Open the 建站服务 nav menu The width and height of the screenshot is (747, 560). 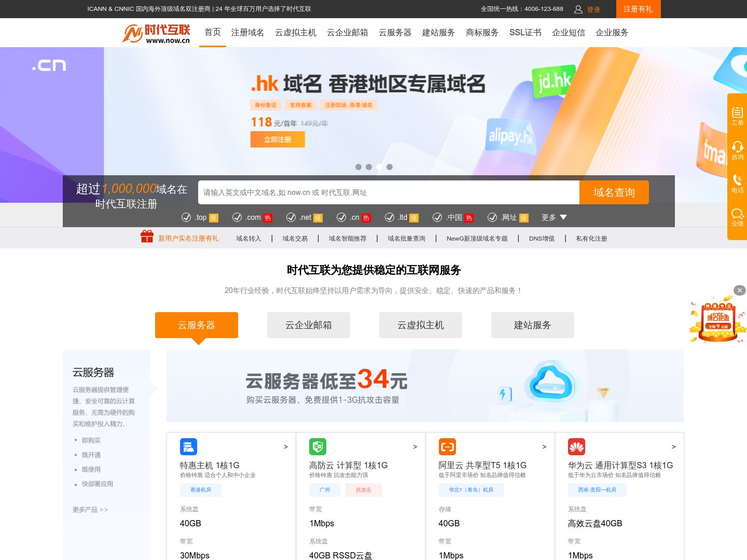click(439, 32)
